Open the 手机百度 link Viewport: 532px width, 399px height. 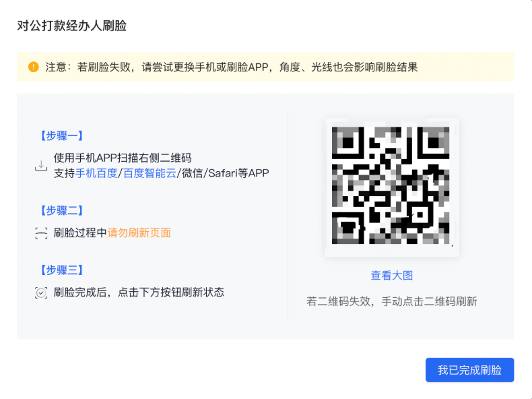(x=96, y=173)
